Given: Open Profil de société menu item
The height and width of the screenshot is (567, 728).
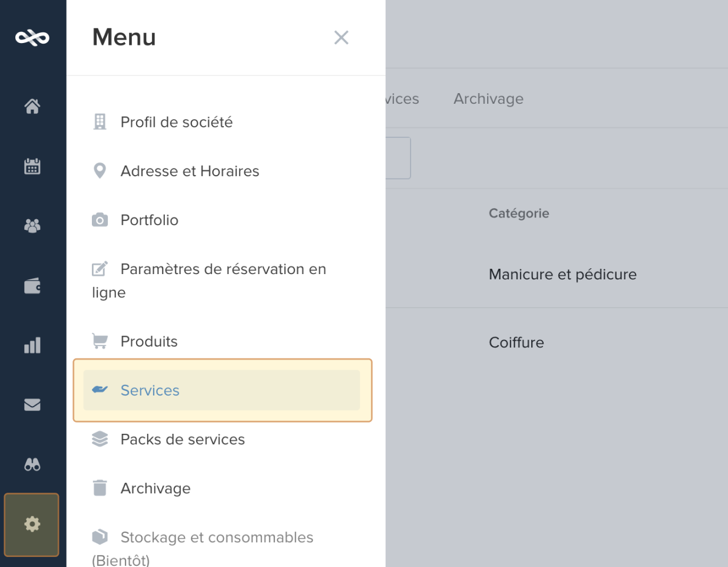Looking at the screenshot, I should point(176,122).
